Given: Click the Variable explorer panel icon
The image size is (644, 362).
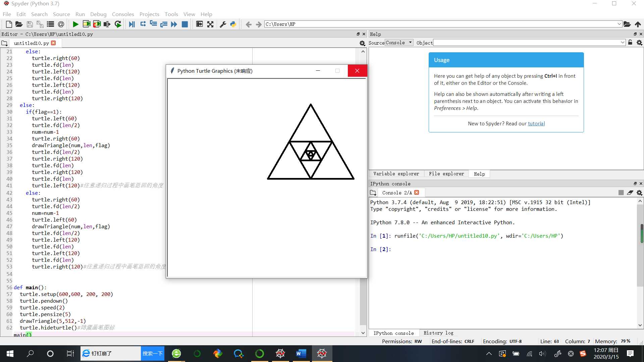Looking at the screenshot, I should (x=395, y=174).
